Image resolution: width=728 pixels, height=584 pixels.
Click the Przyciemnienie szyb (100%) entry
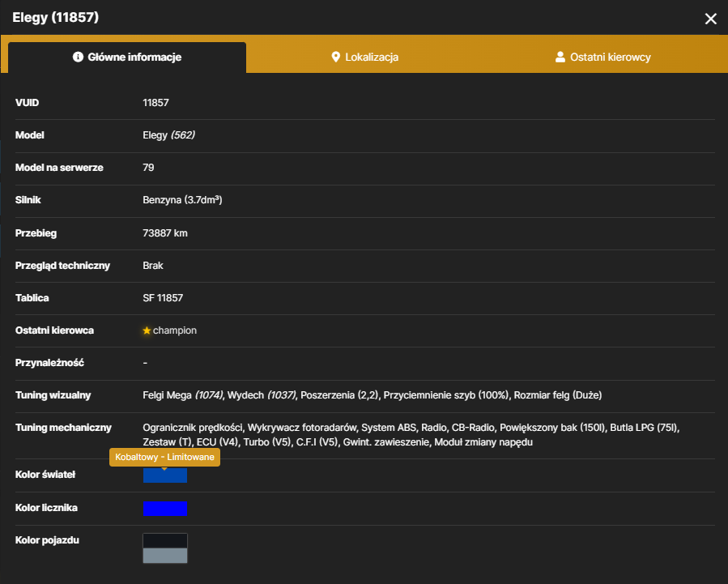point(446,395)
